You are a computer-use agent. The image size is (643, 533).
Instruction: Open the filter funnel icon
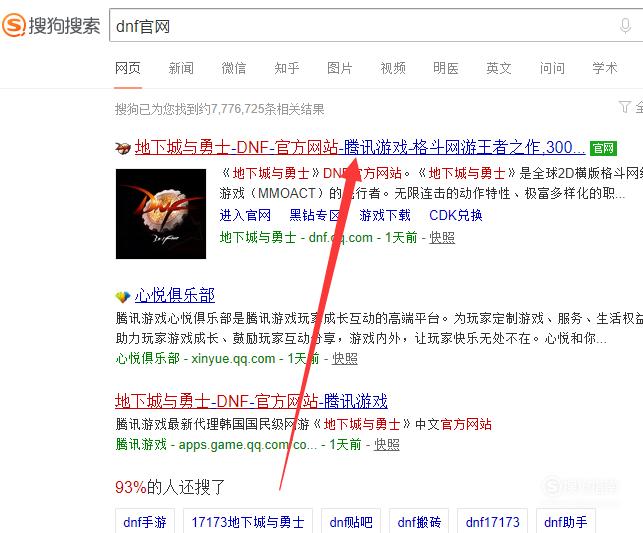[x=624, y=107]
